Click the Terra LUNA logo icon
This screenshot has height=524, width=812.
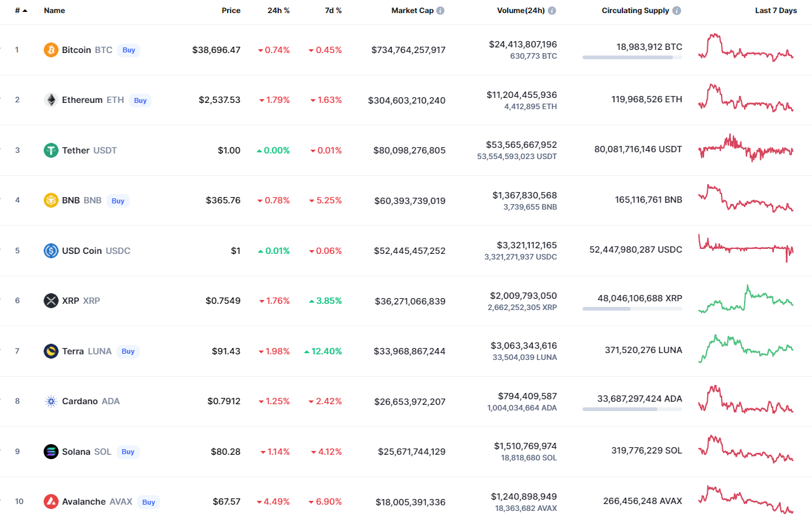pos(51,351)
